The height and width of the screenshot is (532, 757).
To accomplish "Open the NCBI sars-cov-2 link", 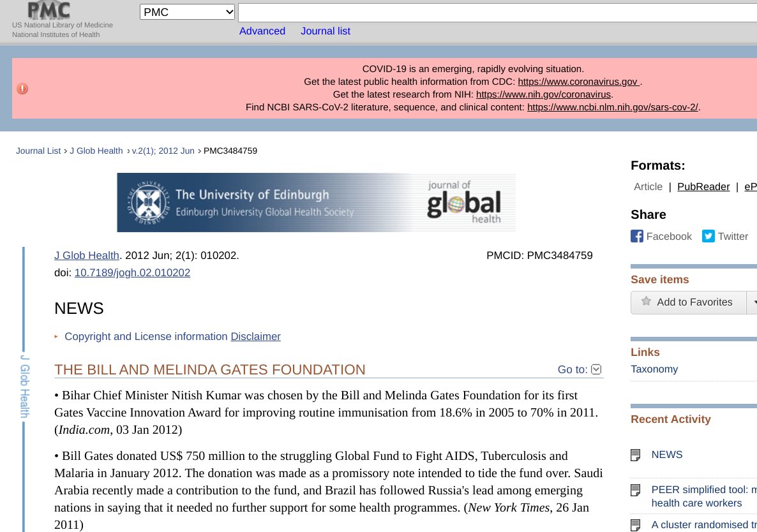I will 613,107.
